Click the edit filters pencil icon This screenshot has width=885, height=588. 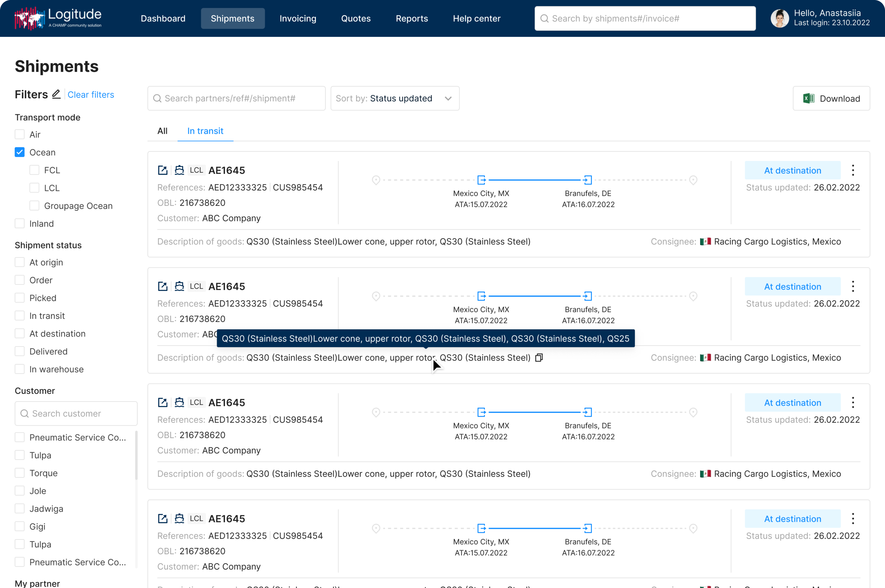[x=56, y=94]
